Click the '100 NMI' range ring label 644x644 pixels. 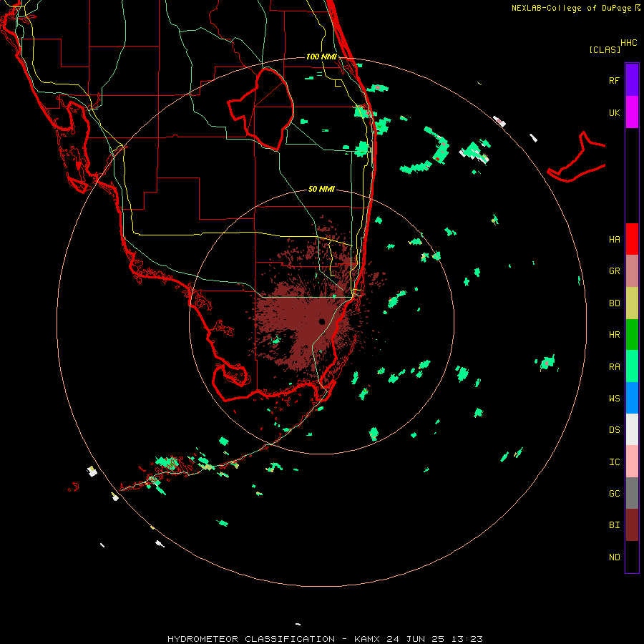point(321,57)
